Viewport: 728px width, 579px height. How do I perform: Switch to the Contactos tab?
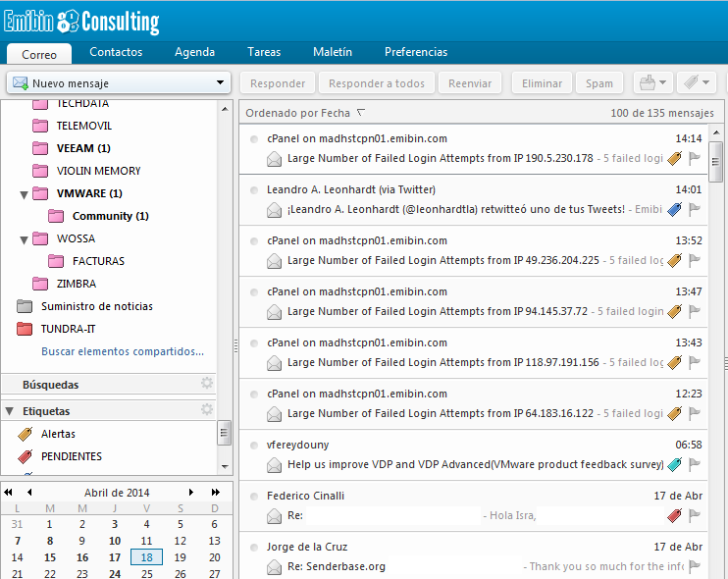click(116, 52)
